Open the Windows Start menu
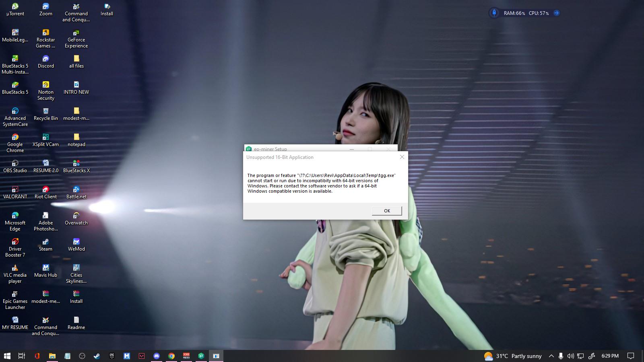Viewport: 644px width, 362px height. [x=7, y=356]
